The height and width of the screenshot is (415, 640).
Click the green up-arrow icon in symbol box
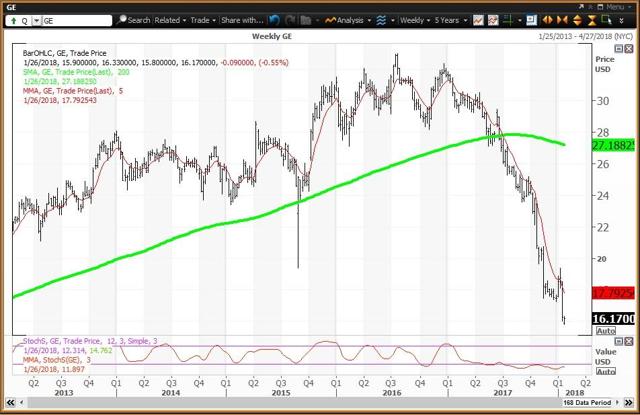point(13,21)
